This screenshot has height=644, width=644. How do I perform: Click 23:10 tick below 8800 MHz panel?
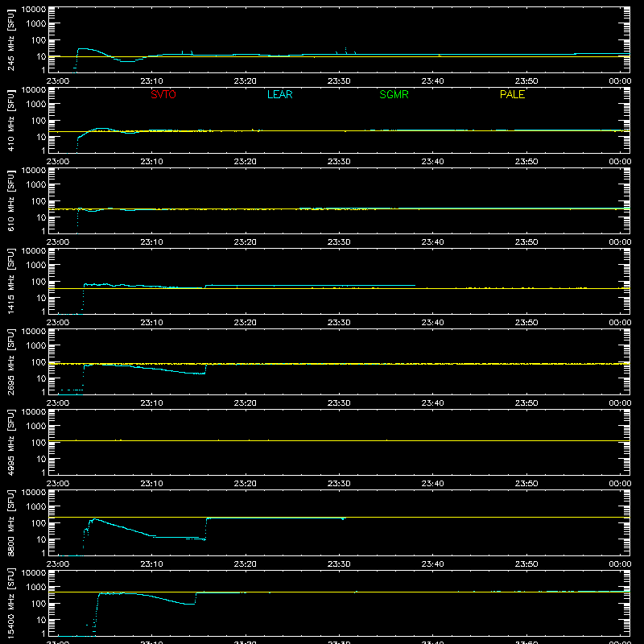151,564
